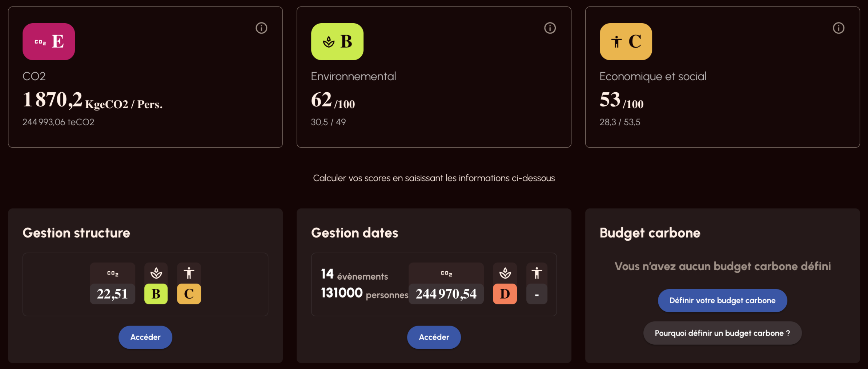Click the leaf icon in Gestion structure
The width and height of the screenshot is (868, 369).
[x=156, y=273]
